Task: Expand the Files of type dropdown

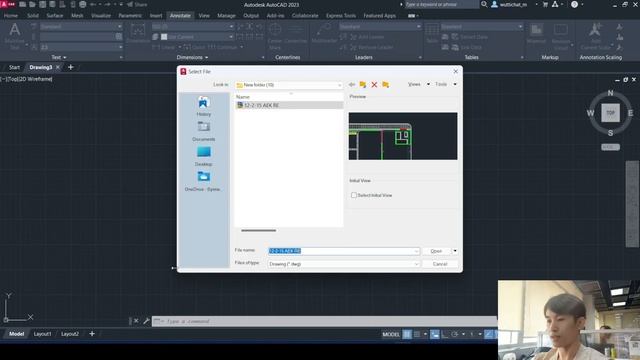Action: [416, 264]
